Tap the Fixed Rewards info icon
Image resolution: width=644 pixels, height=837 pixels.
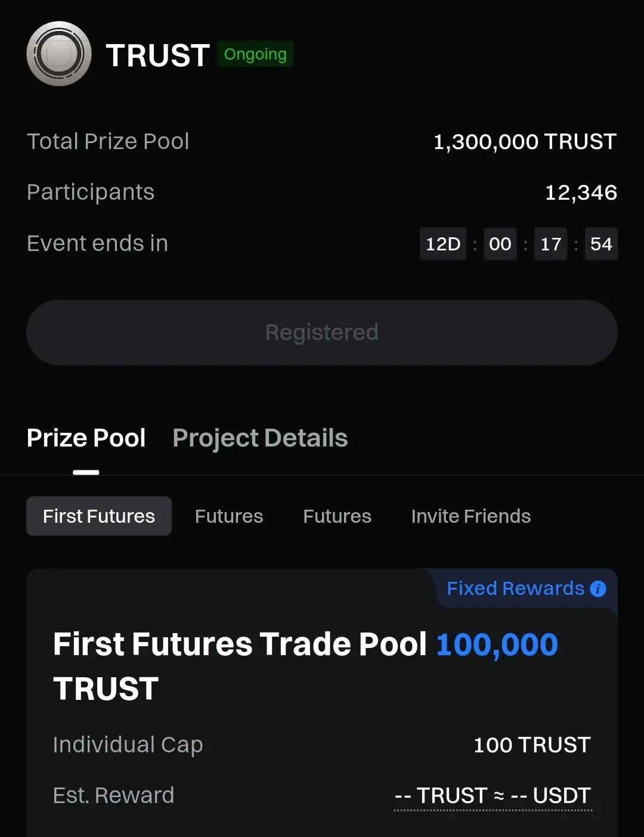pos(597,589)
